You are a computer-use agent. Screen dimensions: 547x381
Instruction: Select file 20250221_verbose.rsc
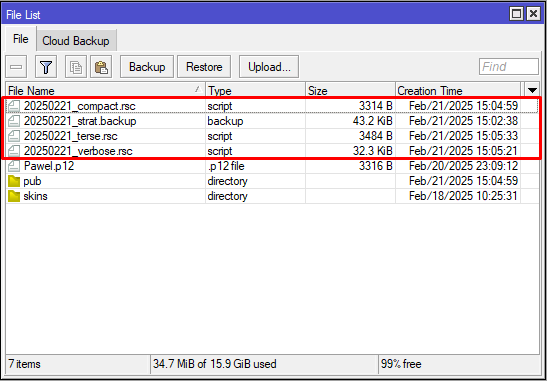pos(78,151)
